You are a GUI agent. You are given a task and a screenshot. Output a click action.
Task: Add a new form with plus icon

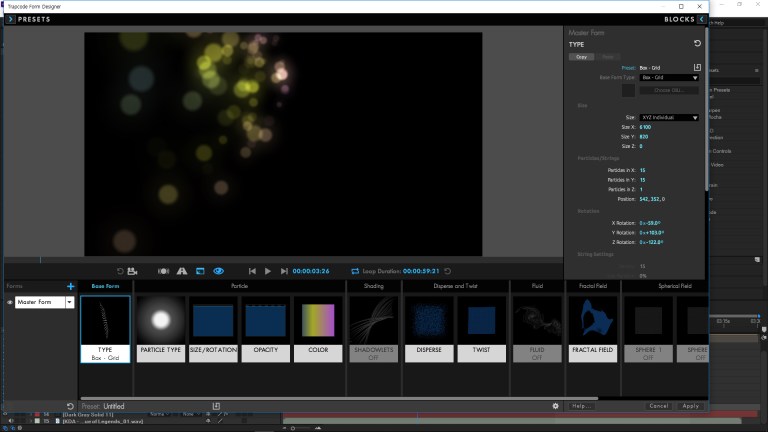point(70,287)
